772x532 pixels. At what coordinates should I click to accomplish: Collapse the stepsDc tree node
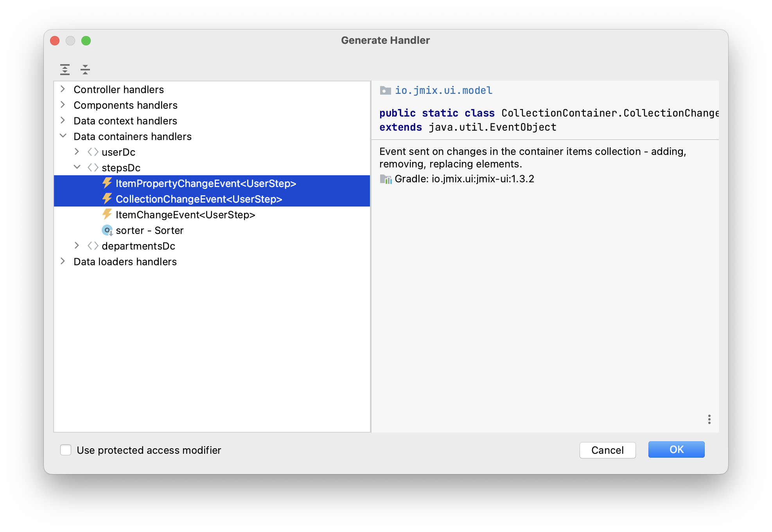click(x=77, y=167)
